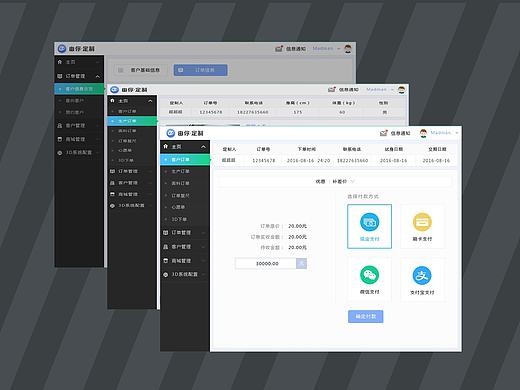This screenshot has height=390, width=520.
Task: Click order management icon in middle window sidebar
Action: (112, 171)
